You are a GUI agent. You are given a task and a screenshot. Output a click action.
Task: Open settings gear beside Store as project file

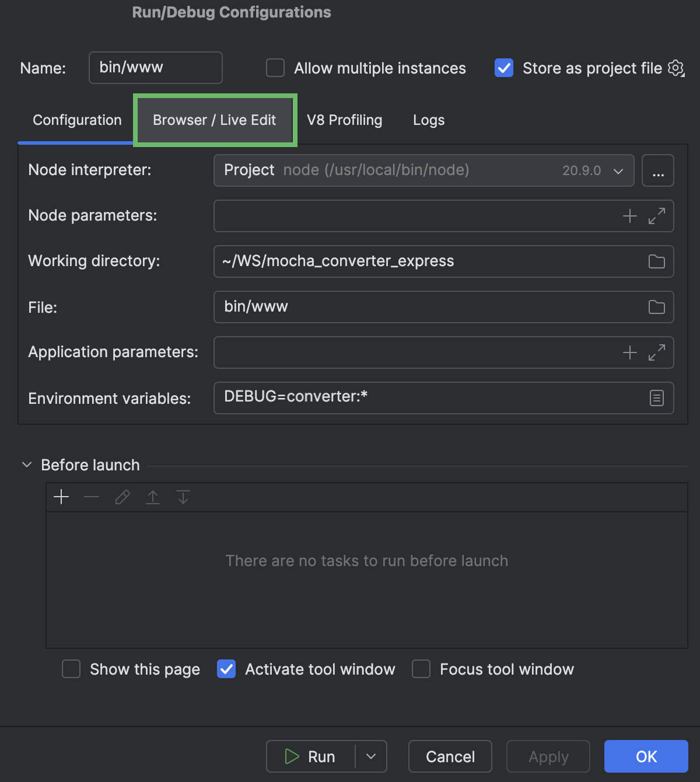(x=675, y=68)
